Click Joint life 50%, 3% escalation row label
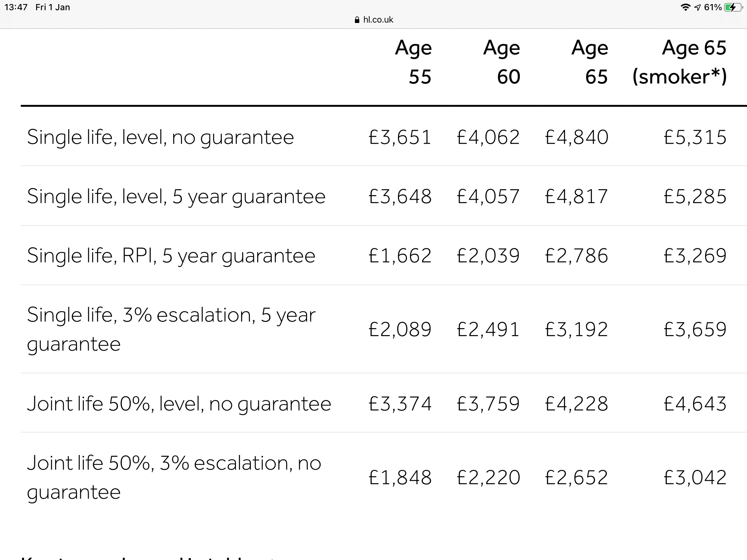This screenshot has width=747, height=560. [x=174, y=477]
